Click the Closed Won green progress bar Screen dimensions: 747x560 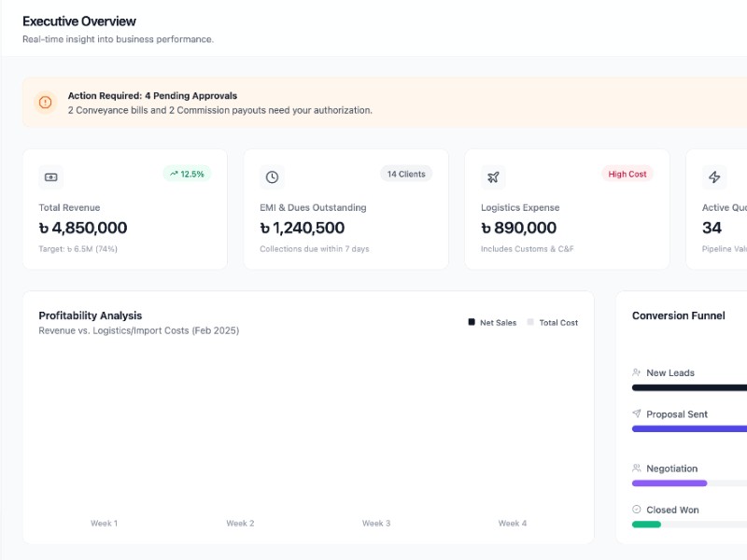646,525
